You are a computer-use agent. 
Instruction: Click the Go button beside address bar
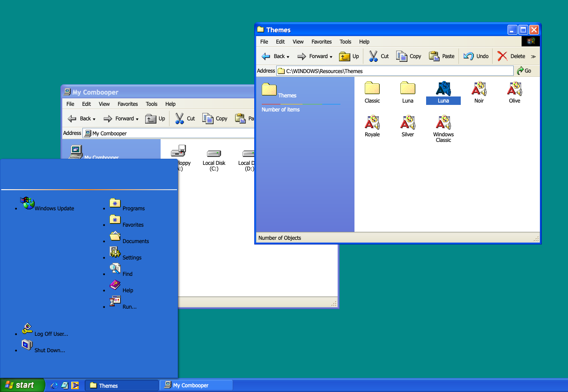click(524, 71)
